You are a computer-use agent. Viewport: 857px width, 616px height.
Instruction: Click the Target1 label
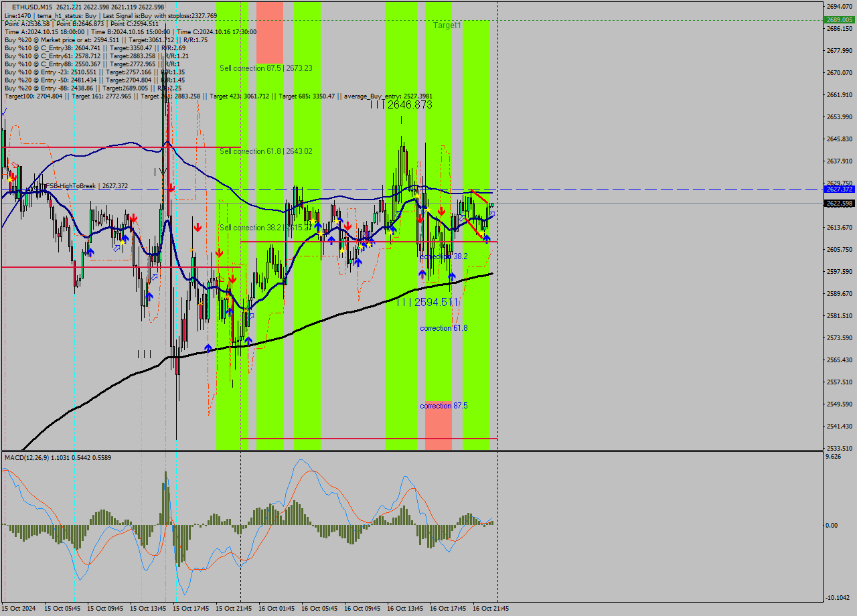coord(447,25)
